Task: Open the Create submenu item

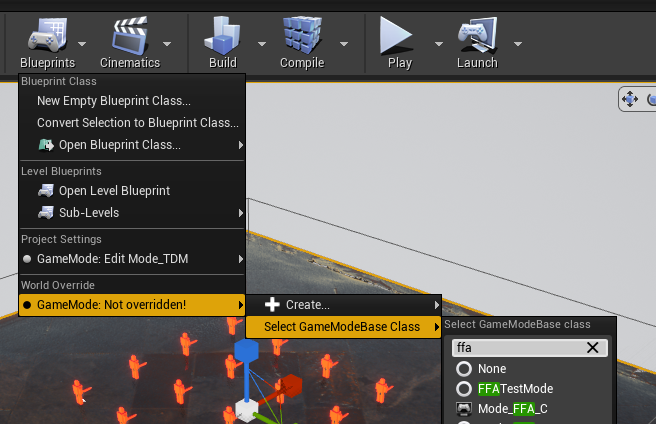Action: coord(307,305)
